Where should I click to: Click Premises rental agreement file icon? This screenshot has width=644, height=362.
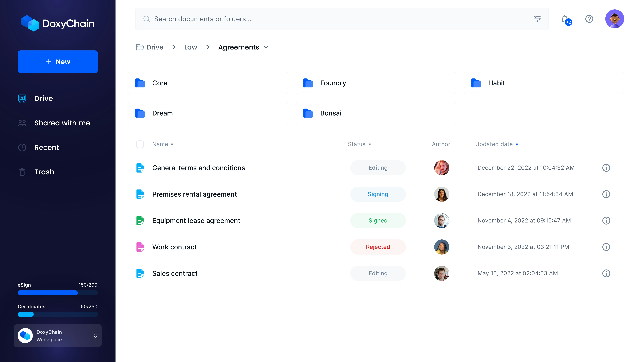[x=140, y=194]
